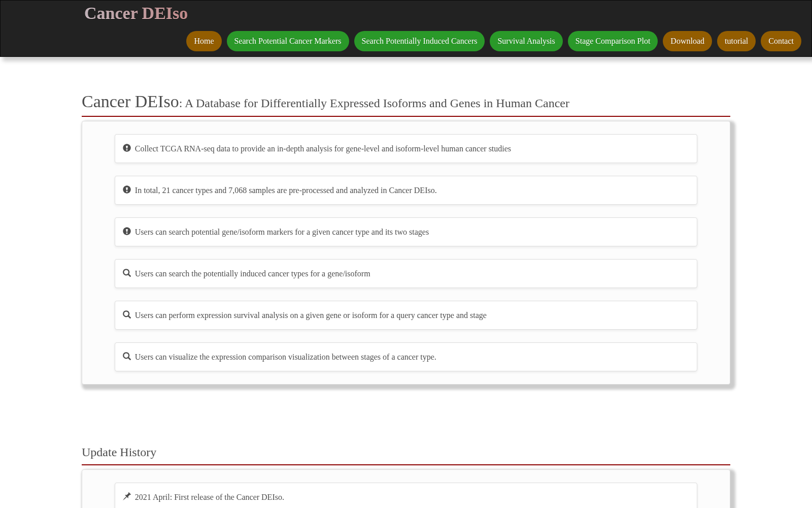This screenshot has width=812, height=508.
Task: Click pin icon beside 2021 April release
Action: point(127,496)
